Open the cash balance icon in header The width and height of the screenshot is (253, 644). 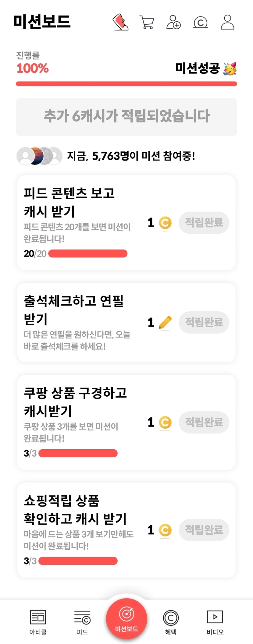point(201,22)
